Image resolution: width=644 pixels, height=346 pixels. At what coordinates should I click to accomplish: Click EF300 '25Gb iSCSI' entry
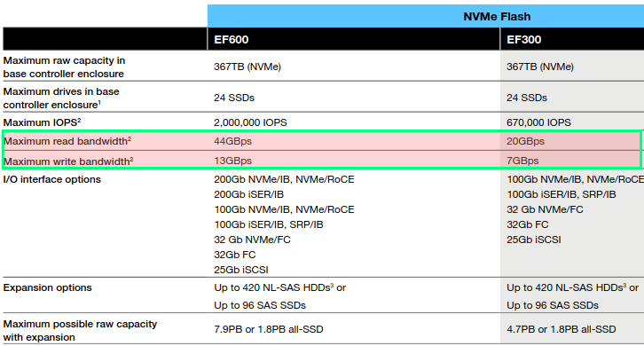pos(533,240)
